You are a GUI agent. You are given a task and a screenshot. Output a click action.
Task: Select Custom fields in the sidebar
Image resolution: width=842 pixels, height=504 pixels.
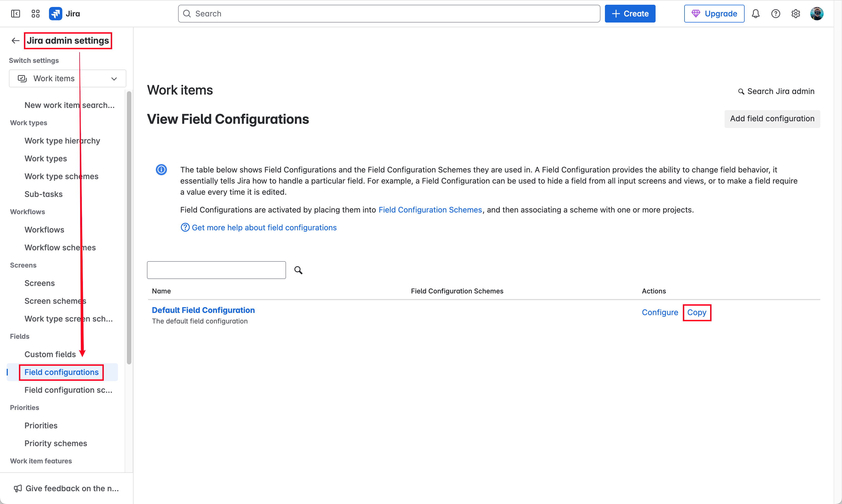point(50,354)
